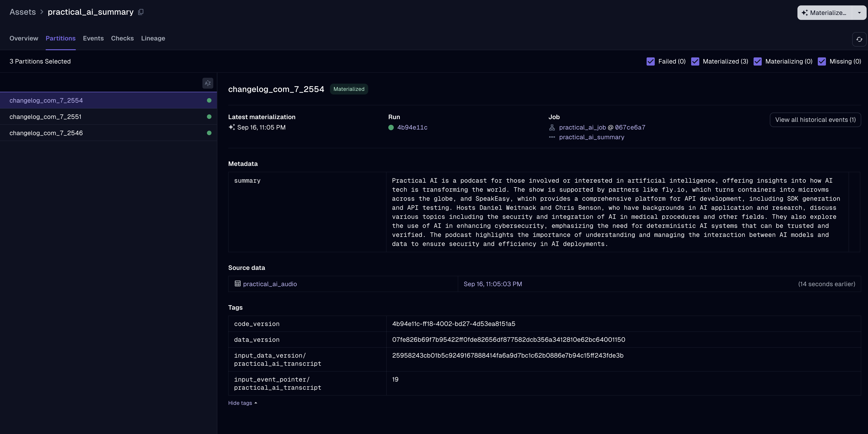Click green status dot for changelog_com_7_2546

209,133
